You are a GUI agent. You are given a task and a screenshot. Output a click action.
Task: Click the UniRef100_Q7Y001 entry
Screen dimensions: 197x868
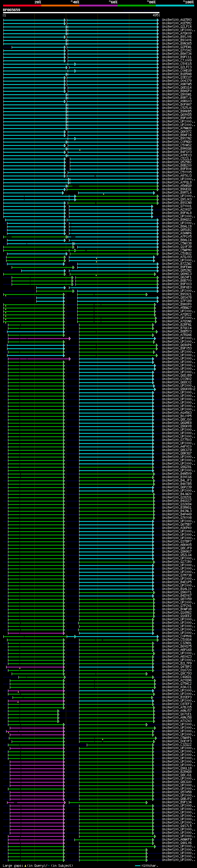point(177,206)
